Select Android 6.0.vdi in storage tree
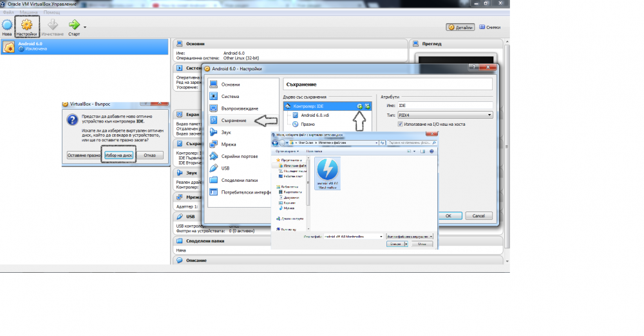The height and width of the screenshot is (336, 644). pyautogui.click(x=315, y=115)
